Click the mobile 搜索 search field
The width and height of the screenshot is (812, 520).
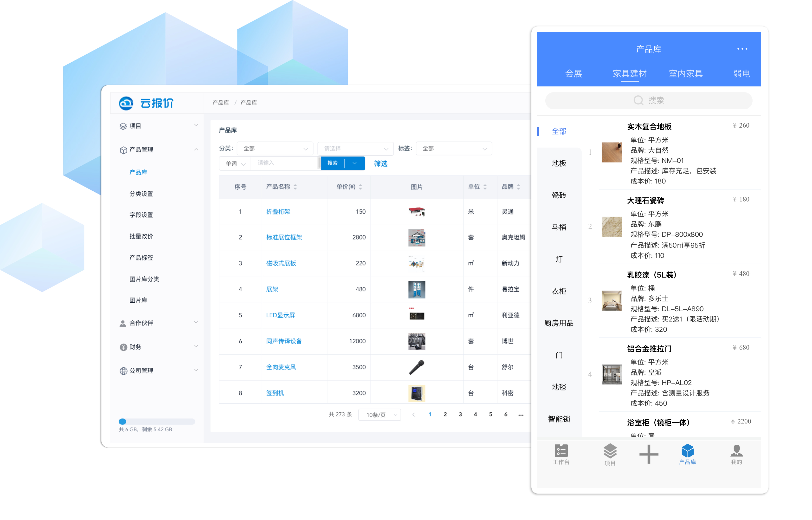[x=648, y=101]
